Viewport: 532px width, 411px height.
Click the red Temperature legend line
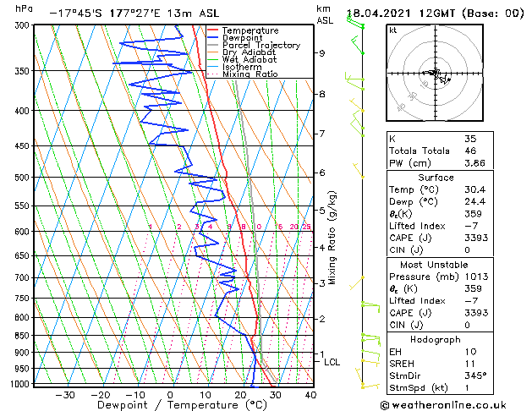click(213, 30)
